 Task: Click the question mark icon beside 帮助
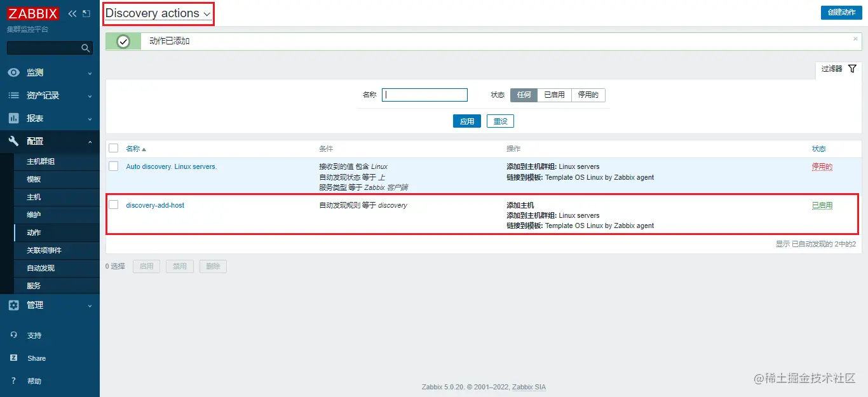pos(14,380)
